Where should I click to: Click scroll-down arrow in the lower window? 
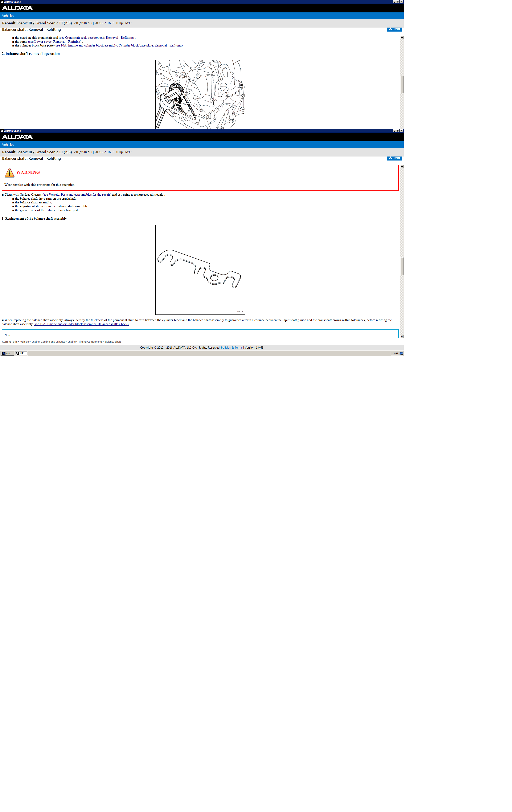(x=402, y=337)
